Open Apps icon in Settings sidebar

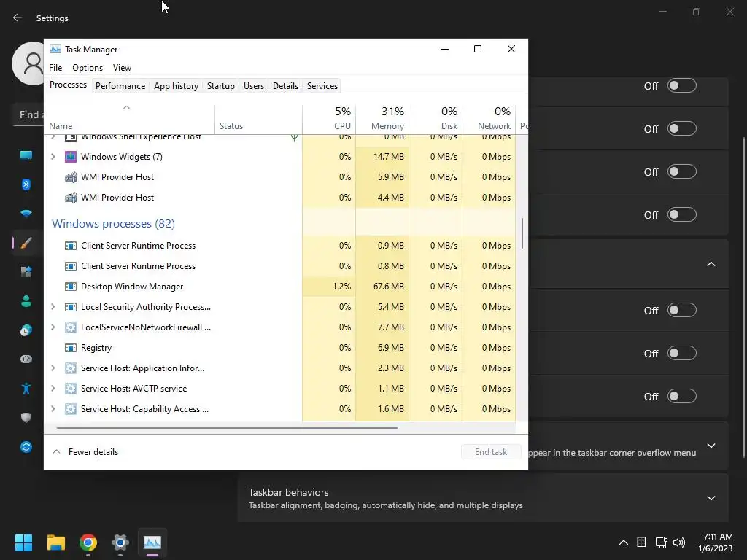pos(26,272)
